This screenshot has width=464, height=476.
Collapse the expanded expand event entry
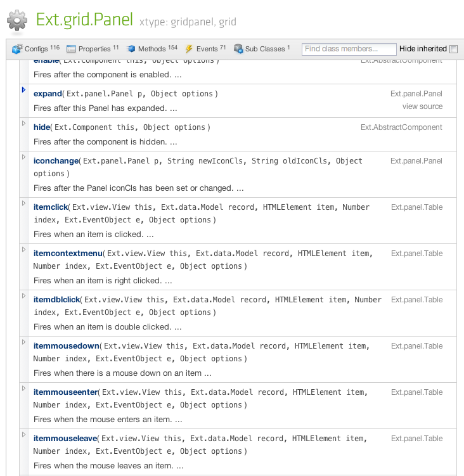click(24, 90)
